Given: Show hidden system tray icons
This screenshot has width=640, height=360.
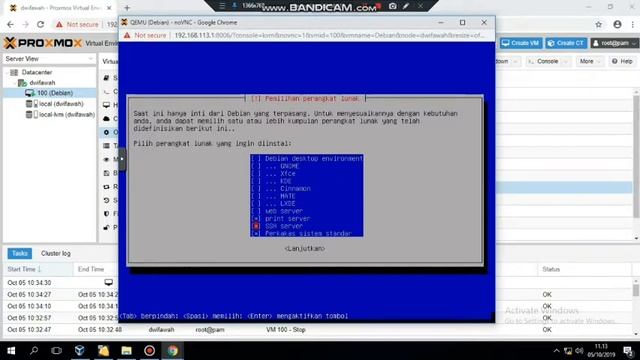Looking at the screenshot, I should coord(556,351).
